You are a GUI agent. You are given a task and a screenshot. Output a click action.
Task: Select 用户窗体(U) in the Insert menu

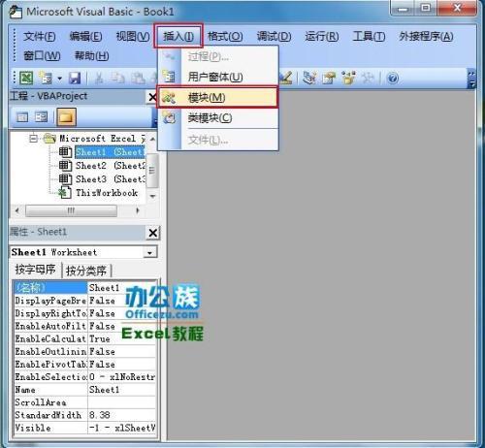[x=217, y=77]
